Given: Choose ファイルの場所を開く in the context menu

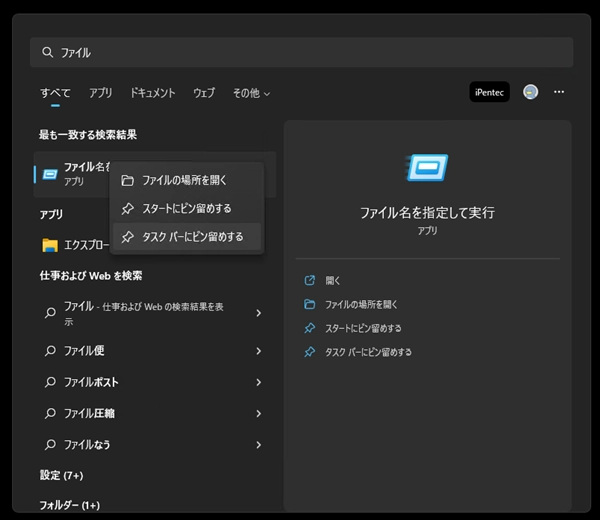Looking at the screenshot, I should point(187,180).
